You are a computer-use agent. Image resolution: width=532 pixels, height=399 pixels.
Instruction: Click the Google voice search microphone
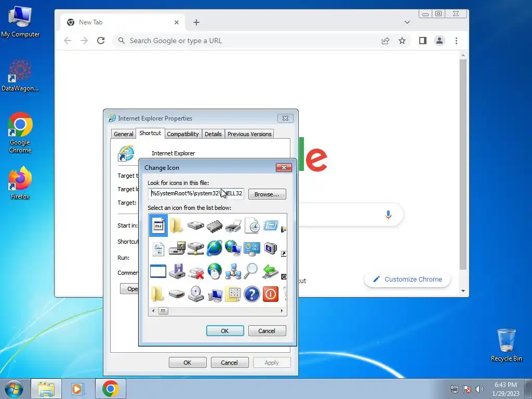coord(389,215)
